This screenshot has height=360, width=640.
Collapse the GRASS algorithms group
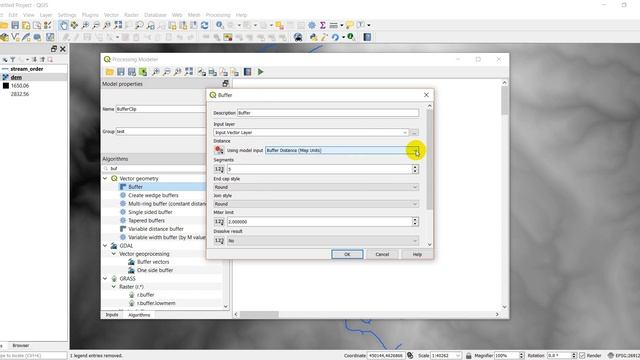coord(105,278)
